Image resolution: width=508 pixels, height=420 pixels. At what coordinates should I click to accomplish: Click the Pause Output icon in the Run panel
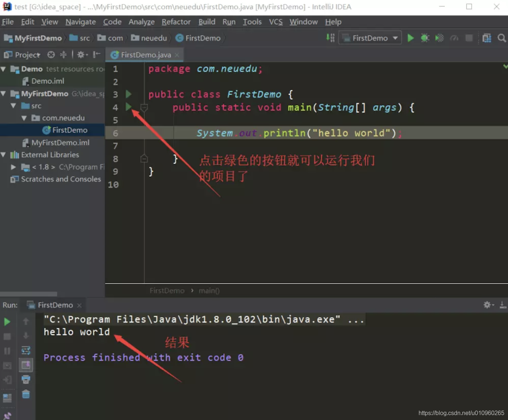(7, 351)
